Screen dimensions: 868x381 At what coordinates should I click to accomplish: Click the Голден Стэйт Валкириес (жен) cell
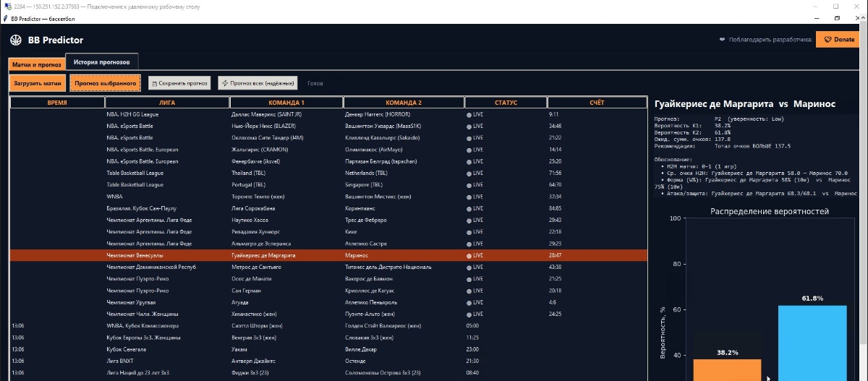pos(404,325)
